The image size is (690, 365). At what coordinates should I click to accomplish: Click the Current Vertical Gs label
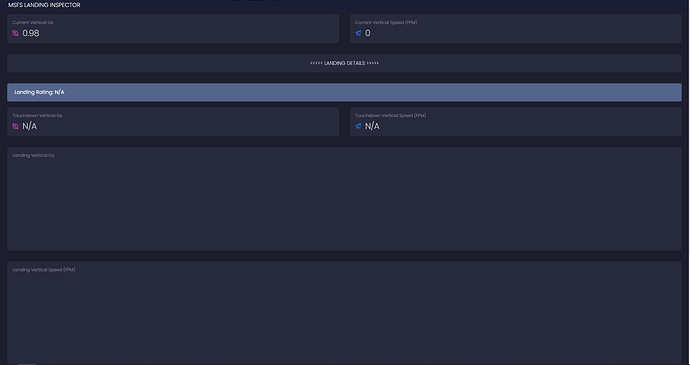point(33,22)
